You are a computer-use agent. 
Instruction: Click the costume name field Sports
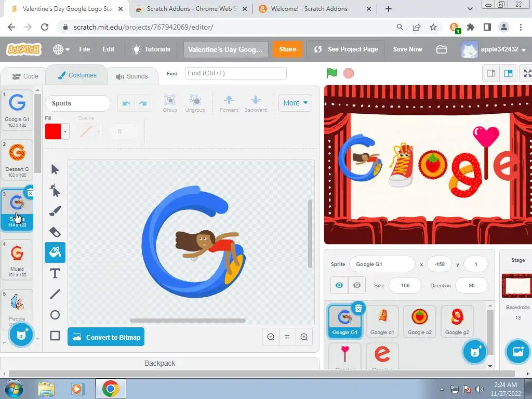click(78, 103)
